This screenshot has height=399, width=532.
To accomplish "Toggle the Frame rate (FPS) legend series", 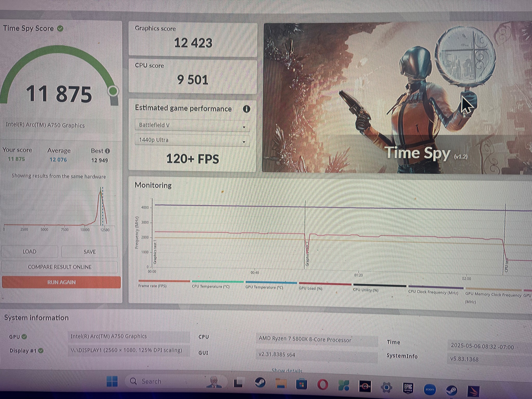I will coord(164,284).
